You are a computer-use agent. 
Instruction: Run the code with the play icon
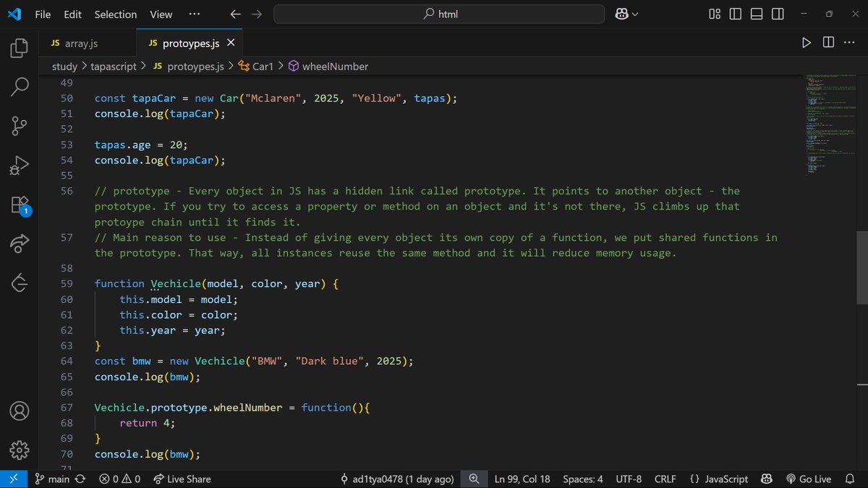pos(807,43)
